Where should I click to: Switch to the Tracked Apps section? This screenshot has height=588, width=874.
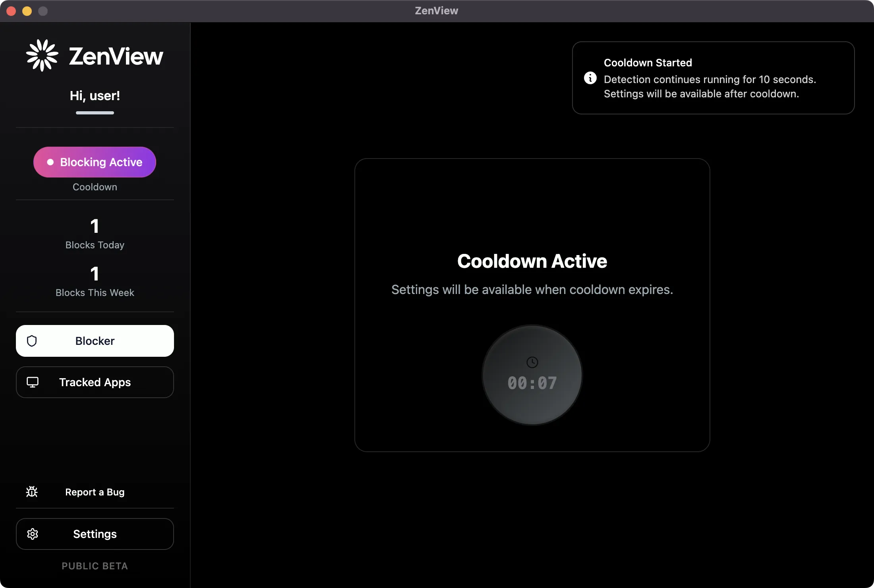tap(95, 382)
